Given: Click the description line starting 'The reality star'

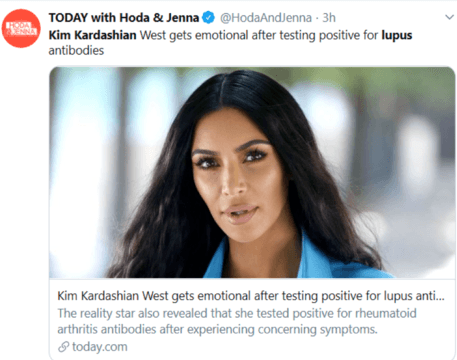Looking at the screenshot, I should tap(237, 313).
